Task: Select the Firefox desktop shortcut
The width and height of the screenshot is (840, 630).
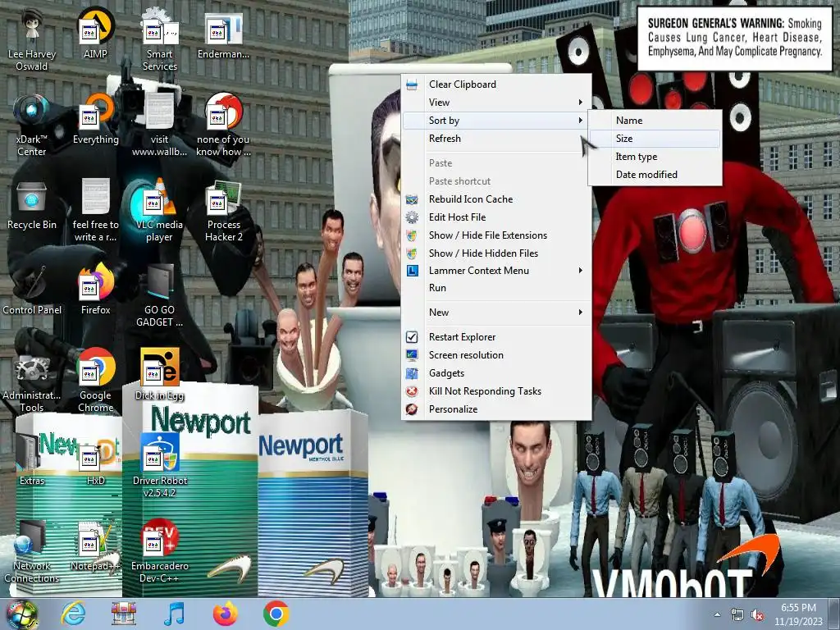Action: [x=95, y=290]
